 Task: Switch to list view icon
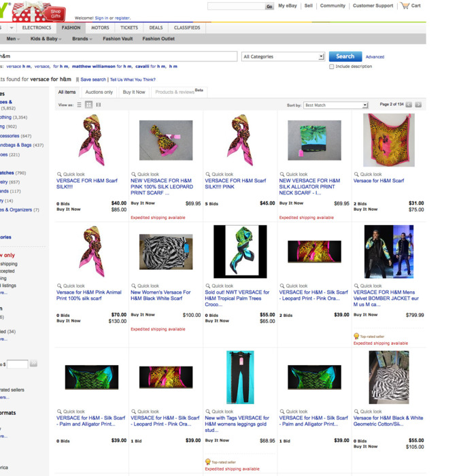[x=80, y=105]
